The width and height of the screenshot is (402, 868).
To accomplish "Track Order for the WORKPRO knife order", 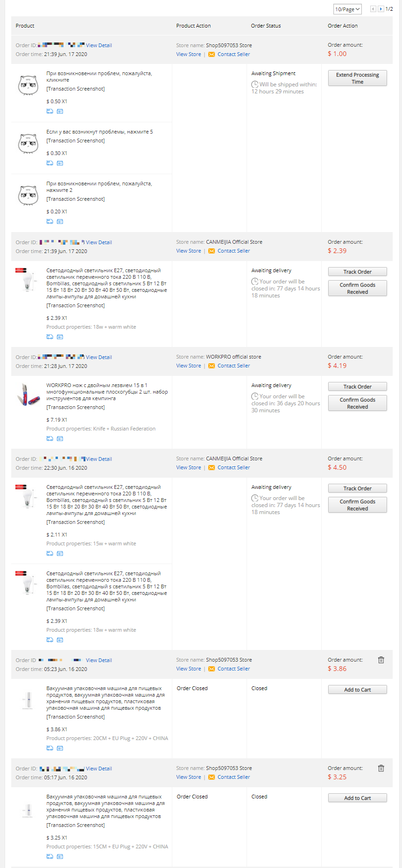I will coord(358,387).
